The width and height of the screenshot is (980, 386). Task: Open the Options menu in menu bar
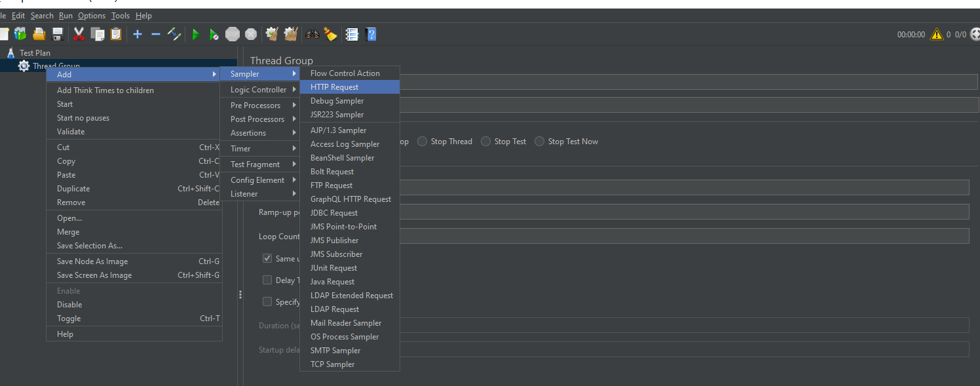click(91, 16)
